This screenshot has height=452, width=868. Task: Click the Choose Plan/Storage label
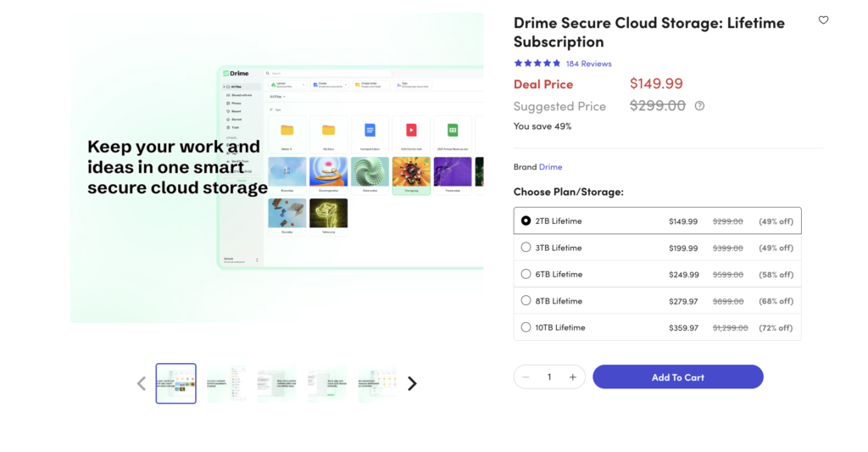coord(569,192)
